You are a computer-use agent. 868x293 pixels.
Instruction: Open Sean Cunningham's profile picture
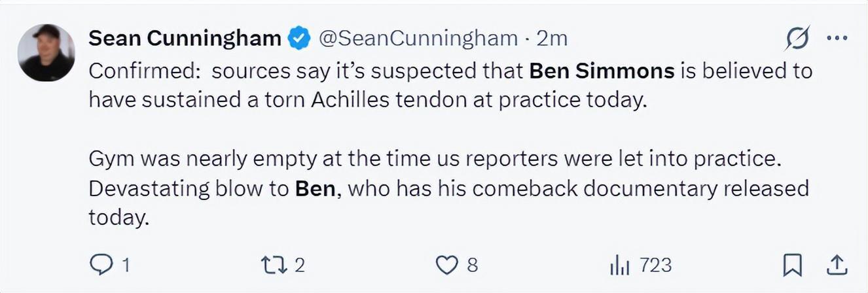(46, 52)
